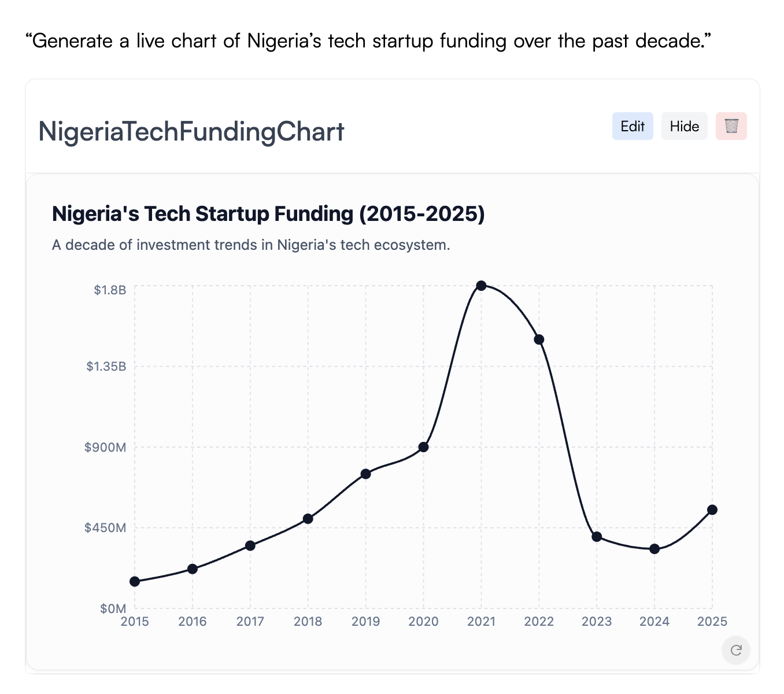The width and height of the screenshot is (784, 694).
Task: Click the chart heading text
Action: point(268,214)
